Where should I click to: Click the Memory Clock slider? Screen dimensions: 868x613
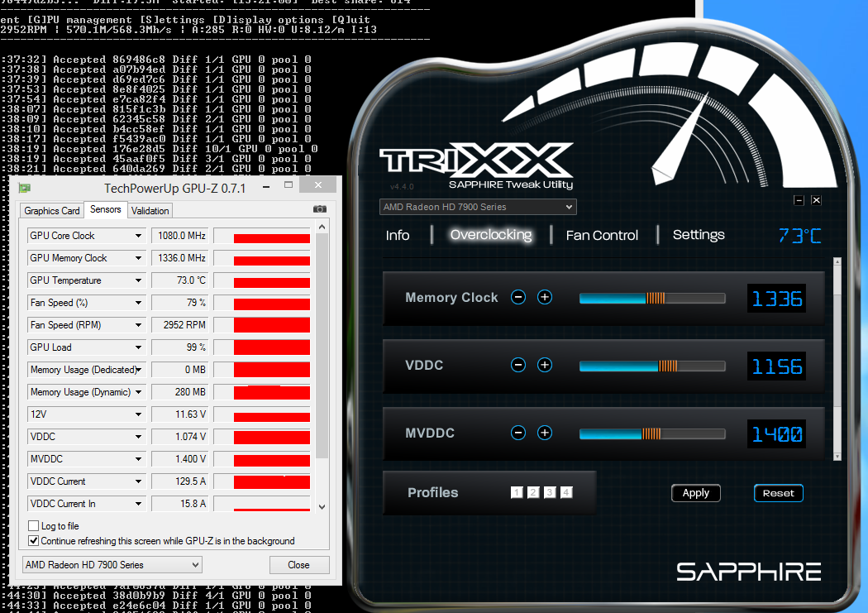652,299
